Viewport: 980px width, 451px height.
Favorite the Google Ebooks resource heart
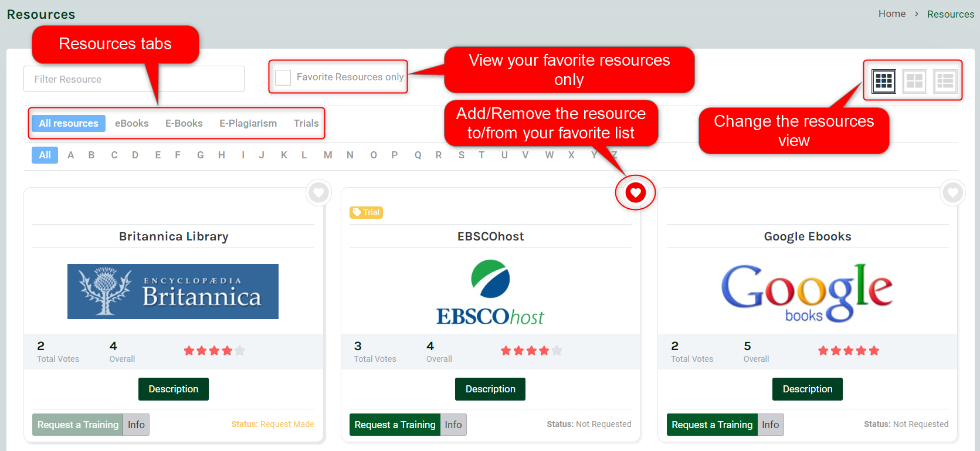[952, 192]
